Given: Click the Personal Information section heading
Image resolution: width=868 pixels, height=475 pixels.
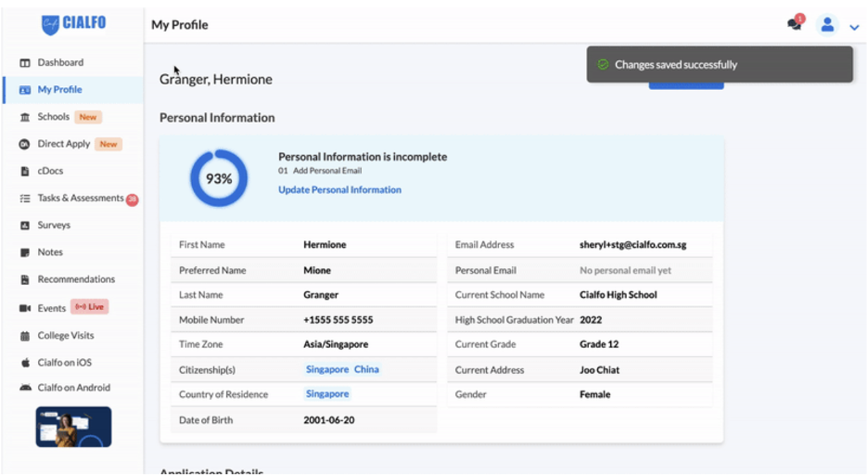Looking at the screenshot, I should pyautogui.click(x=217, y=118).
